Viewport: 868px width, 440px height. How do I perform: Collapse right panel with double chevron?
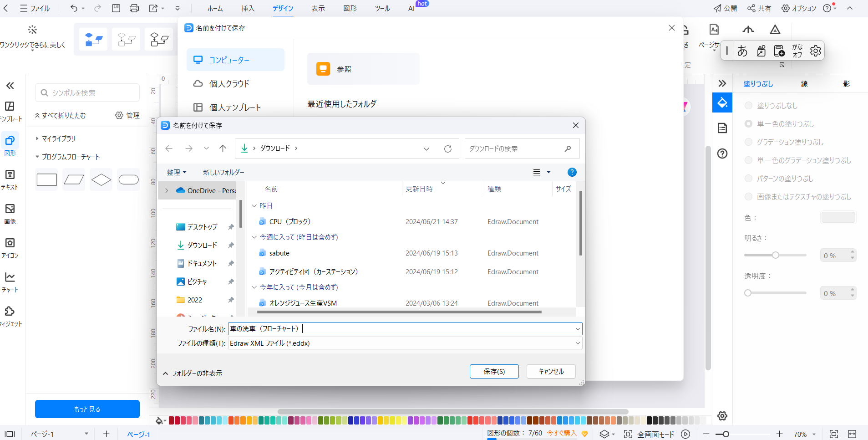722,83
